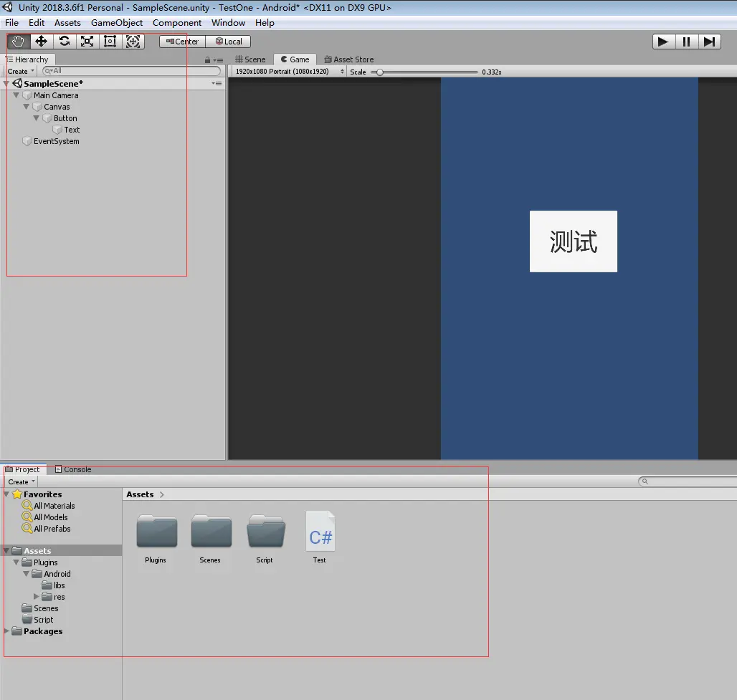This screenshot has width=737, height=700.
Task: Expand the res folder in Project tree
Action: (x=37, y=597)
